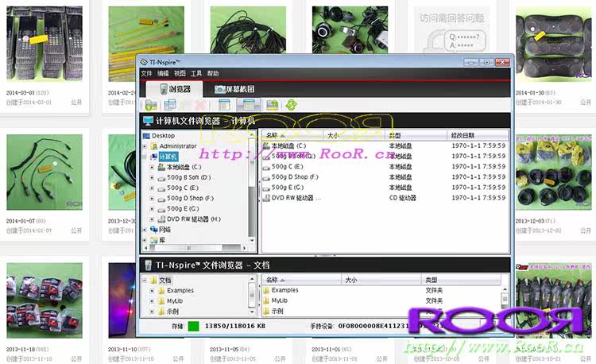
Task: Minimize the TI-Nspire window
Action: (470, 62)
